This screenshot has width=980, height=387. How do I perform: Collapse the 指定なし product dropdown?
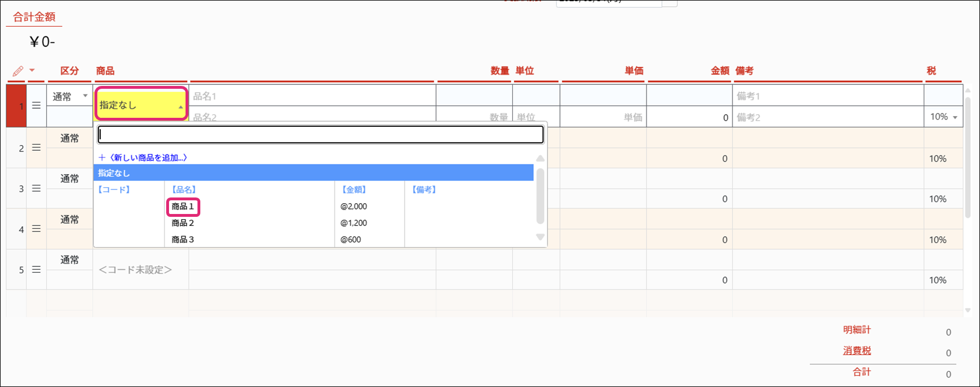tap(180, 106)
